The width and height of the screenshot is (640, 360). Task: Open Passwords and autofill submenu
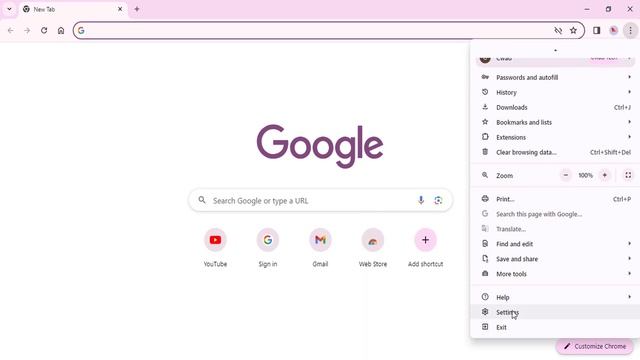555,78
